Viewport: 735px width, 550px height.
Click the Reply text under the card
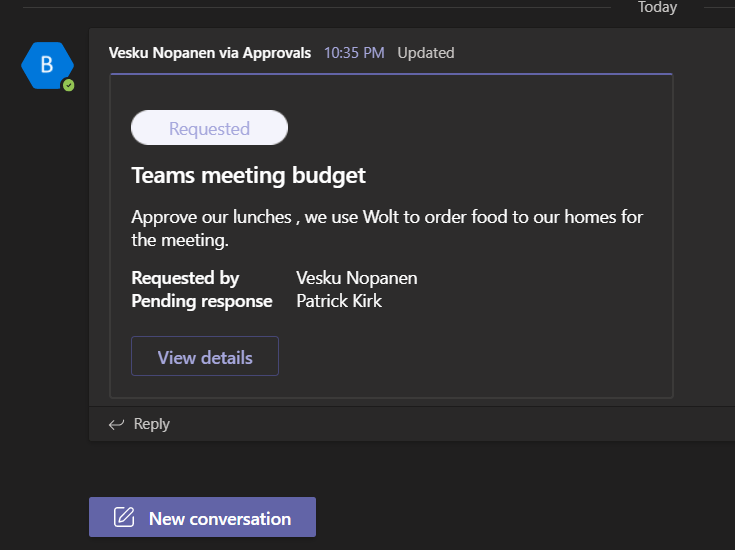[x=151, y=424]
